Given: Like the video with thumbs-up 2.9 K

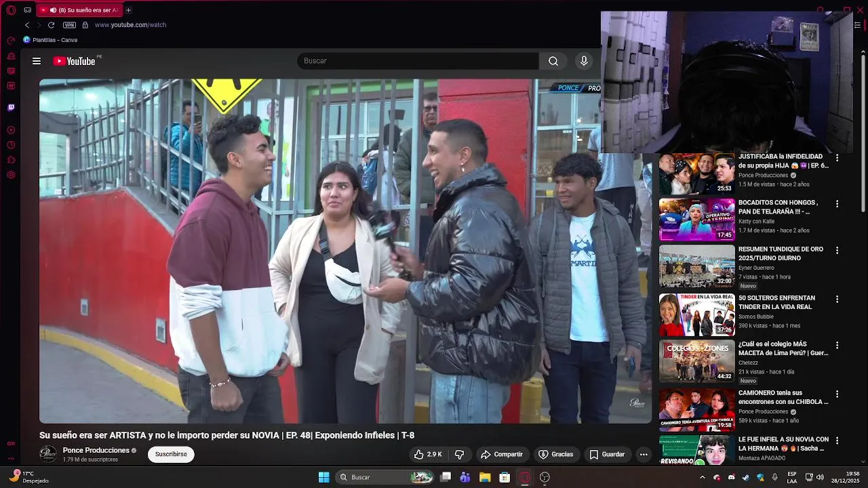Looking at the screenshot, I should point(428,454).
